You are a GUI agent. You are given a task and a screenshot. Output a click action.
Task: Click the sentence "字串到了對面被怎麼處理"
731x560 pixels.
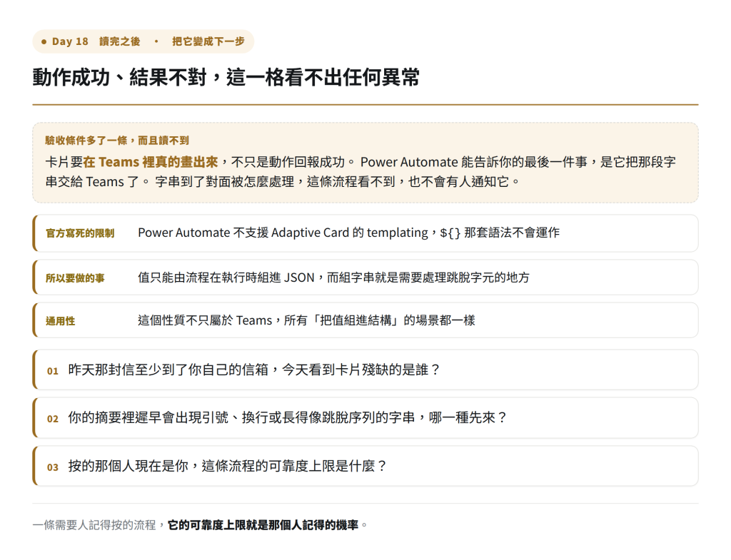pyautogui.click(x=225, y=182)
